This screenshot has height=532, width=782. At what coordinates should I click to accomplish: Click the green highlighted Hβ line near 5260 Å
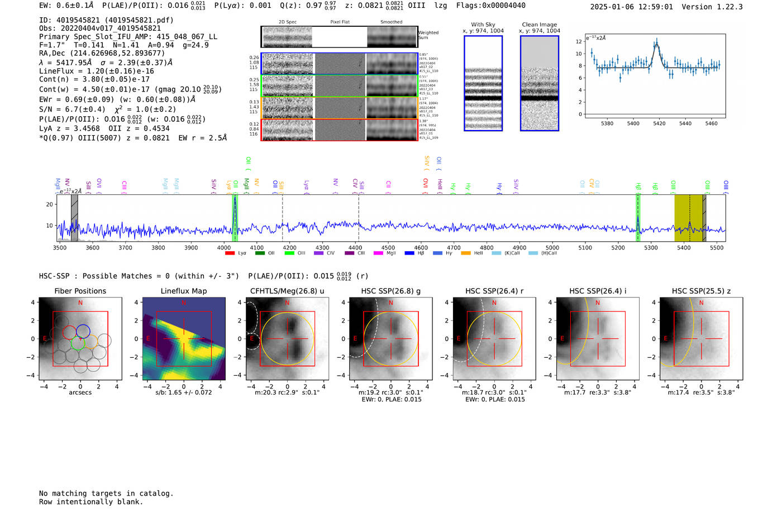tap(638, 218)
